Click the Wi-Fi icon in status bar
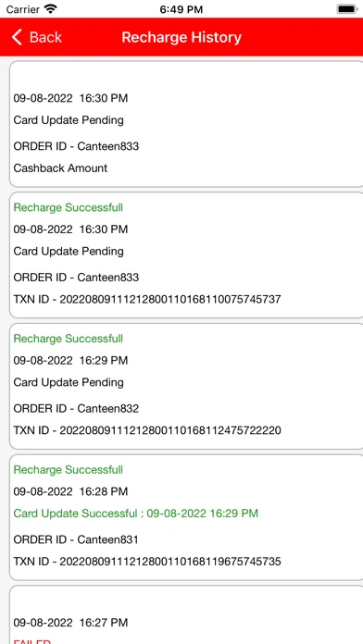363x644 pixels. 51,9
